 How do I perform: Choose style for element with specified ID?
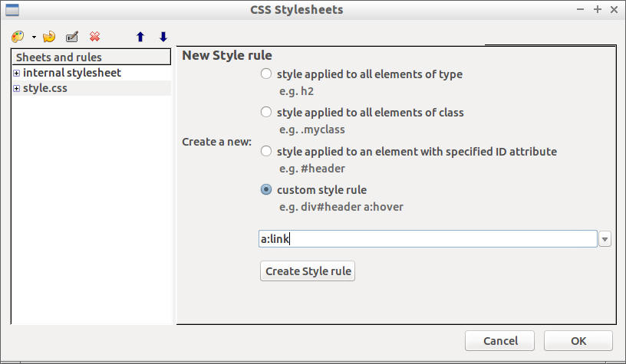tap(266, 151)
